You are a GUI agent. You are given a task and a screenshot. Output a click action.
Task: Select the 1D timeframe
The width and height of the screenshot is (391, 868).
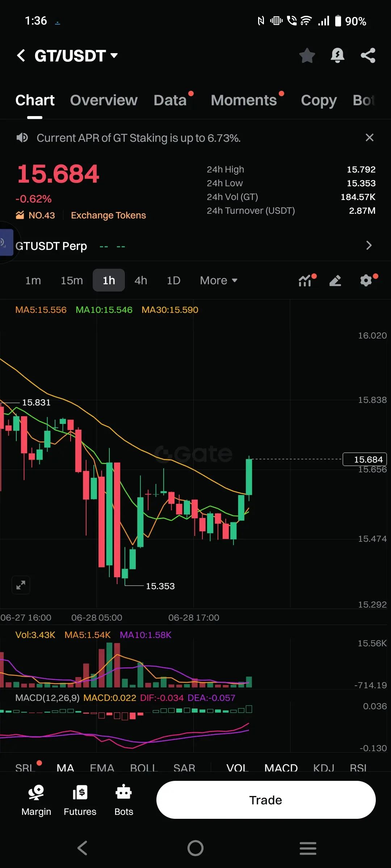(173, 280)
